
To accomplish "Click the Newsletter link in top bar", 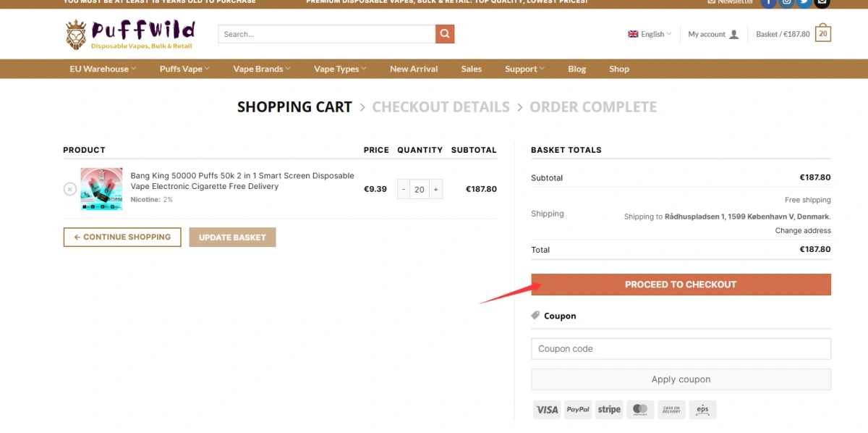I will click(x=731, y=2).
